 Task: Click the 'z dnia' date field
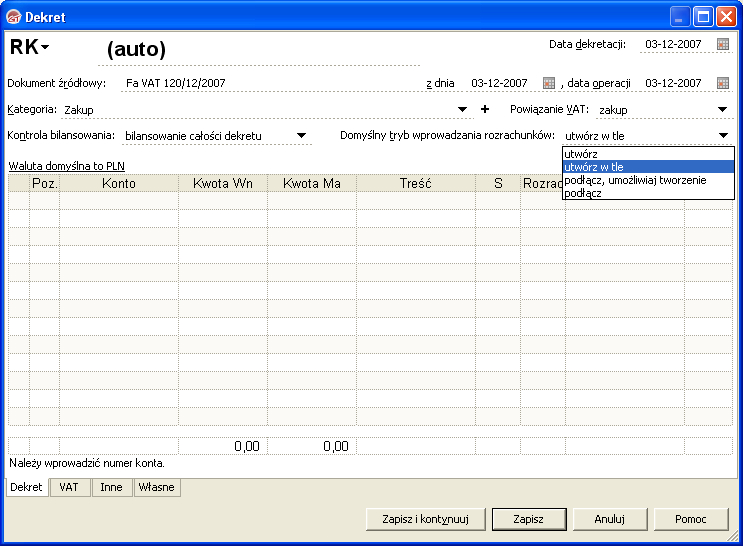499,83
